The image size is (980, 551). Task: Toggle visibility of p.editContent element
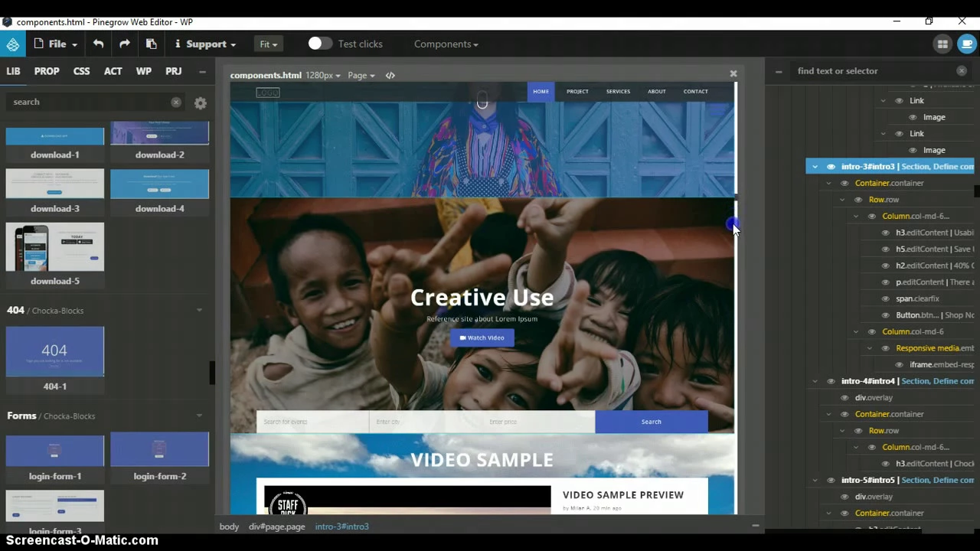(x=886, y=282)
